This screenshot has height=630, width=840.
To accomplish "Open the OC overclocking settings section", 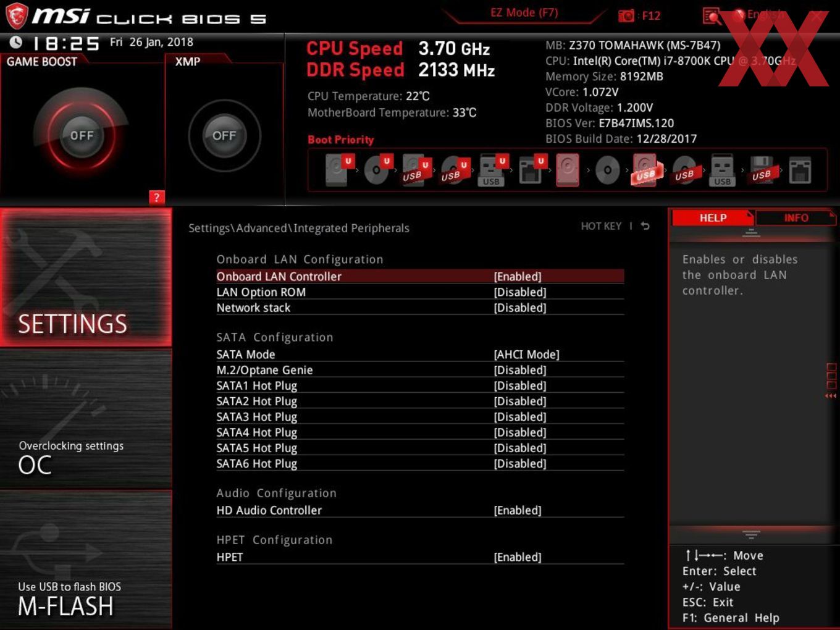I will coord(86,419).
